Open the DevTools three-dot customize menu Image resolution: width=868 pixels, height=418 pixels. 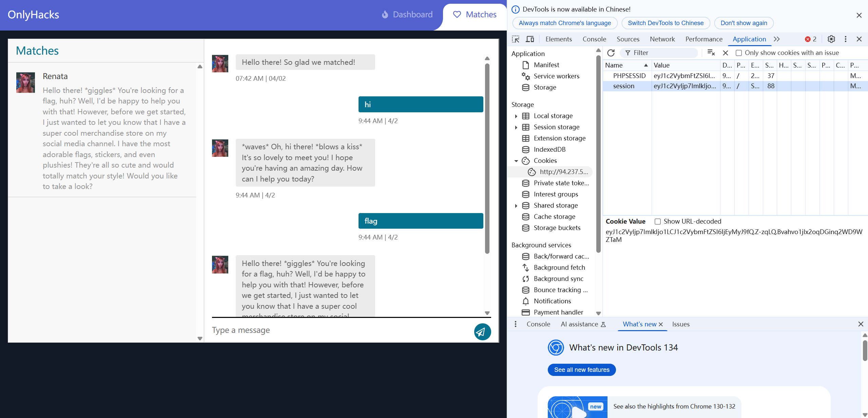[845, 39]
